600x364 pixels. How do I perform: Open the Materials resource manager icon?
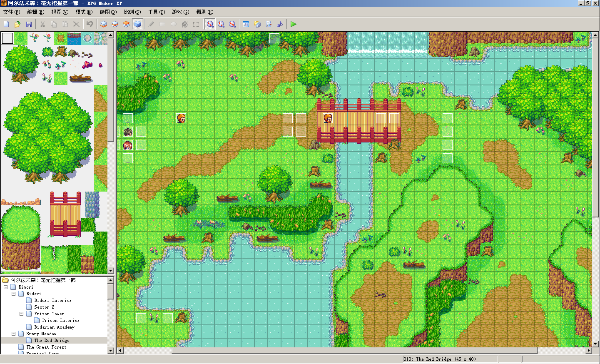click(257, 24)
